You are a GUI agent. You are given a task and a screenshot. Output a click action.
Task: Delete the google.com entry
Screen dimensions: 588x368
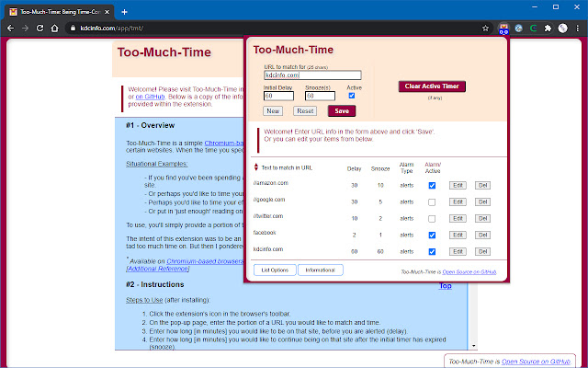482,202
